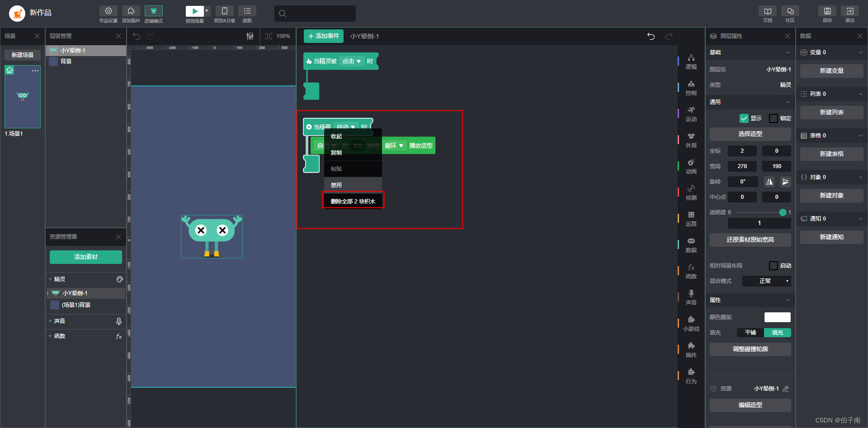Image resolution: width=868 pixels, height=428 pixels.
Task: Click the 颜色叠加 white color swatch
Action: (x=777, y=317)
